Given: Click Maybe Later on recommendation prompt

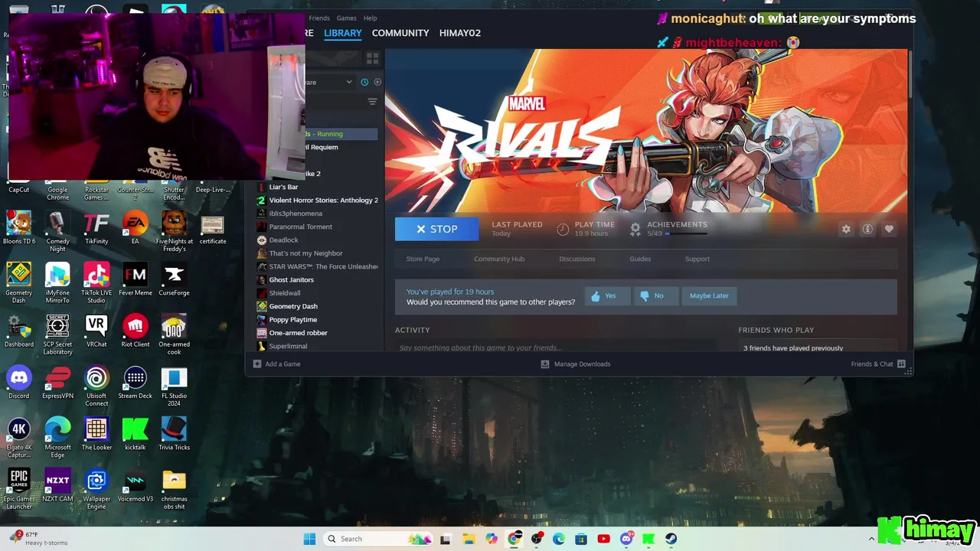Looking at the screenshot, I should click(709, 296).
